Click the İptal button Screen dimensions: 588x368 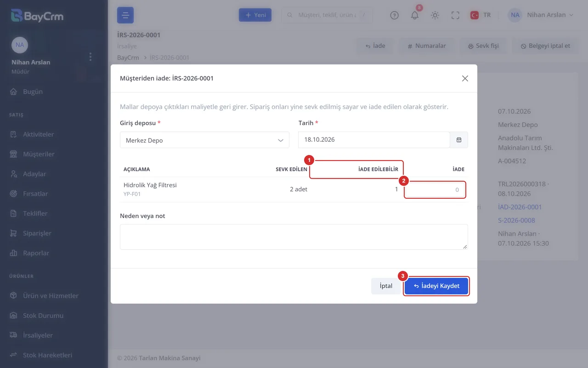pyautogui.click(x=386, y=286)
